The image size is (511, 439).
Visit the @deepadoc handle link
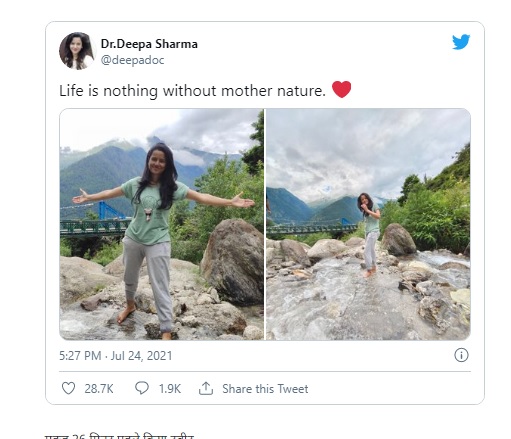point(132,60)
